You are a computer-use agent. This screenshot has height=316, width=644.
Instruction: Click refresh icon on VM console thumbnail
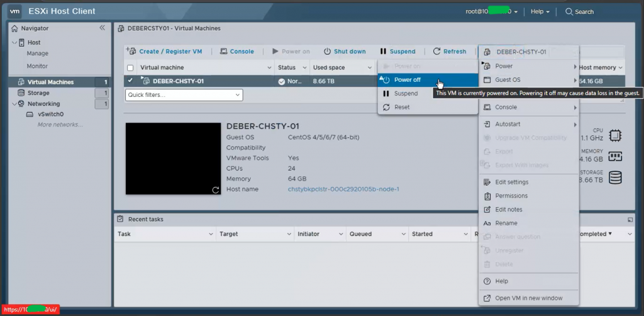tap(216, 189)
